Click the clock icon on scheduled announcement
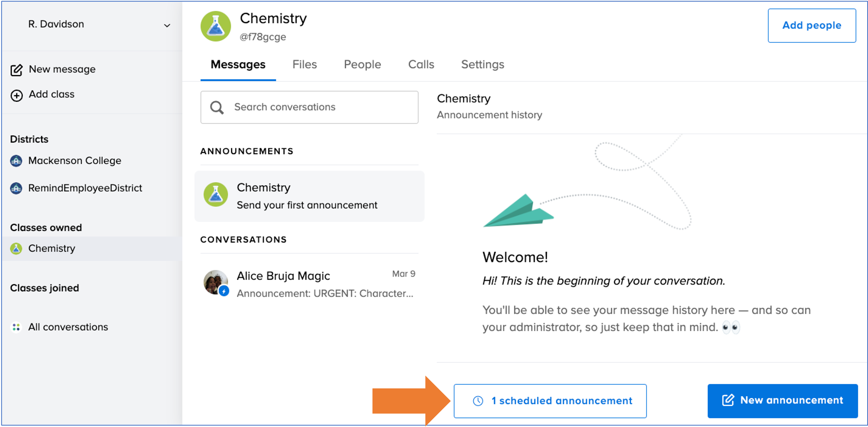 [478, 401]
